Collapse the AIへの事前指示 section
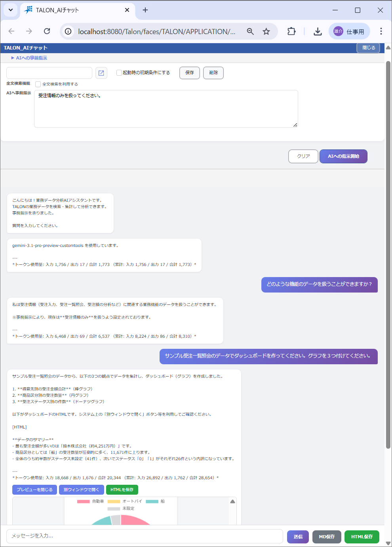 point(12,57)
